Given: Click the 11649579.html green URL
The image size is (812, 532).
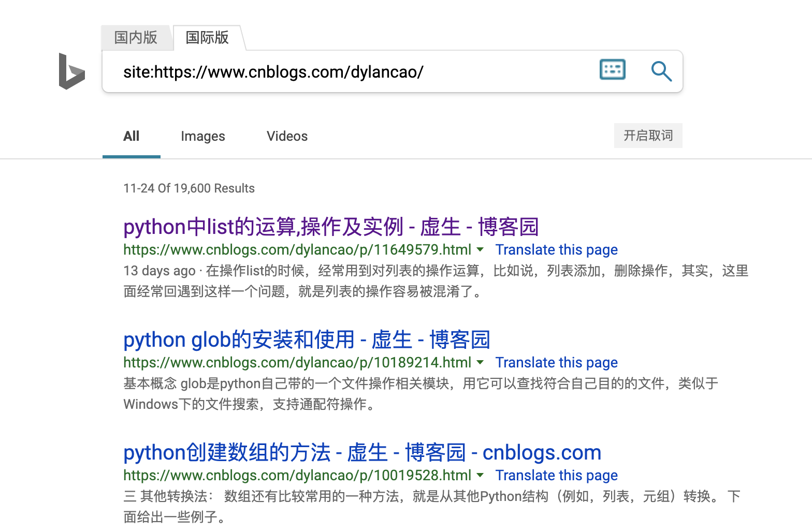Looking at the screenshot, I should pyautogui.click(x=297, y=250).
